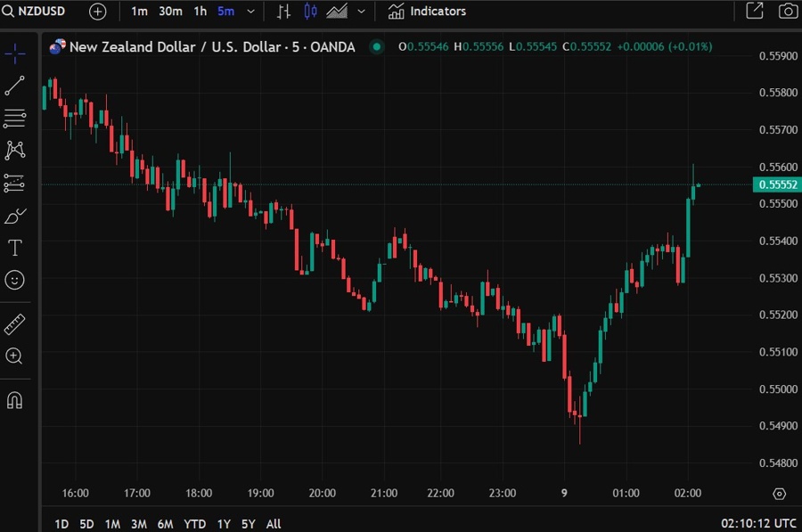Open the Fibonacci retracement tool
The width and height of the screenshot is (802, 532).
pos(14,118)
